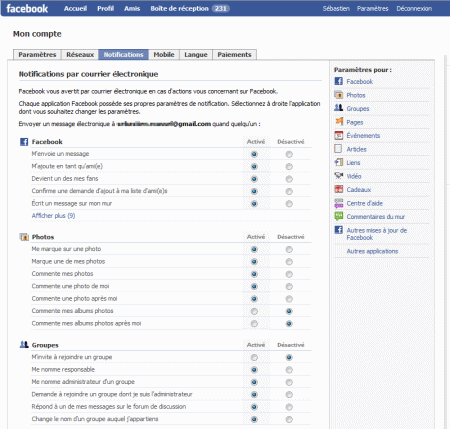Enable "Commente mes albums photos après moi"
The height and width of the screenshot is (429, 450).
coord(254,324)
